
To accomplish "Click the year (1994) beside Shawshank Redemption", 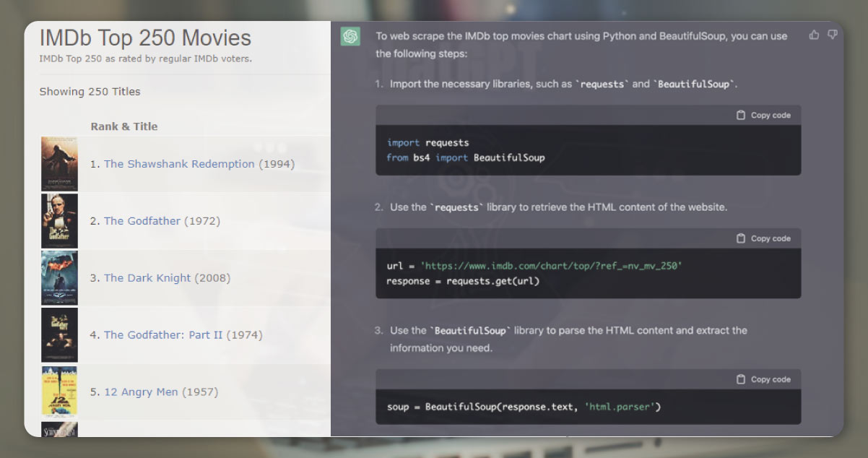I will click(277, 164).
